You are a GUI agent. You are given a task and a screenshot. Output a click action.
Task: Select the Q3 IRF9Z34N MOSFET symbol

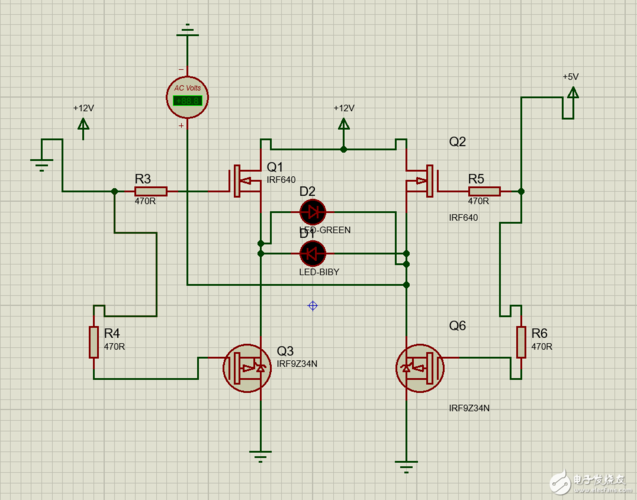tap(247, 368)
